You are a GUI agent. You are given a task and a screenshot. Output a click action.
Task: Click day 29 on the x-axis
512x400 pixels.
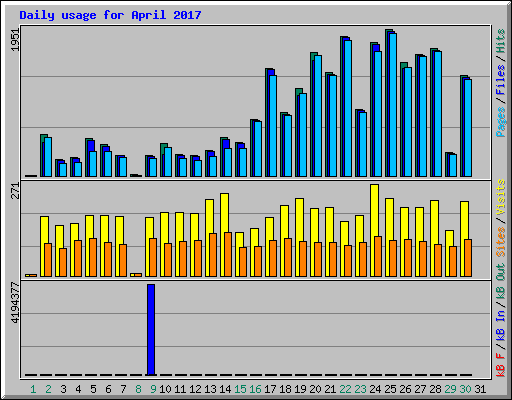pos(450,389)
